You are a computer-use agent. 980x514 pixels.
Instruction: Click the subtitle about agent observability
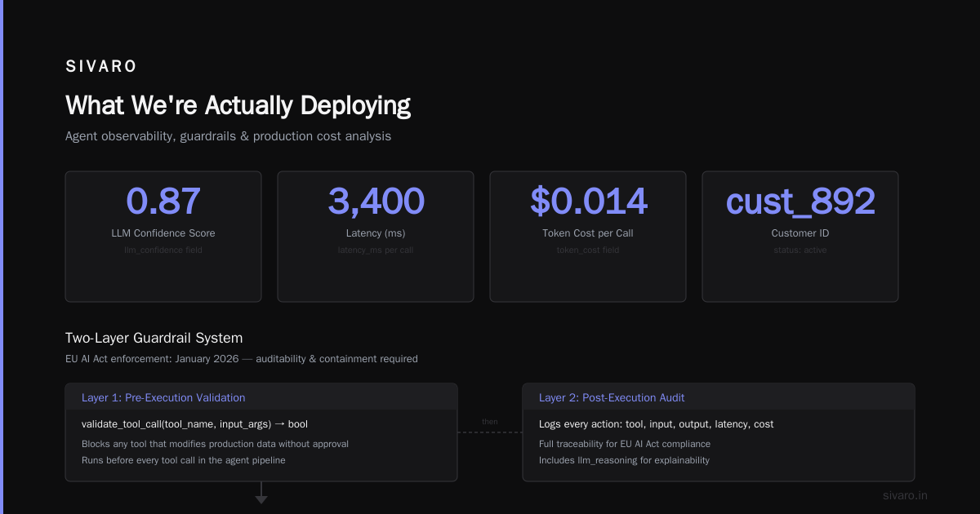[x=228, y=136]
